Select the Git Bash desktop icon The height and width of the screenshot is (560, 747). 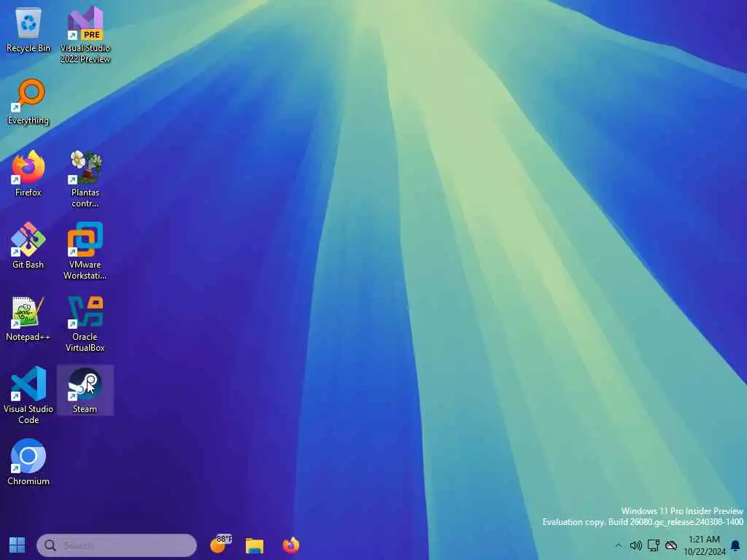pos(28,246)
